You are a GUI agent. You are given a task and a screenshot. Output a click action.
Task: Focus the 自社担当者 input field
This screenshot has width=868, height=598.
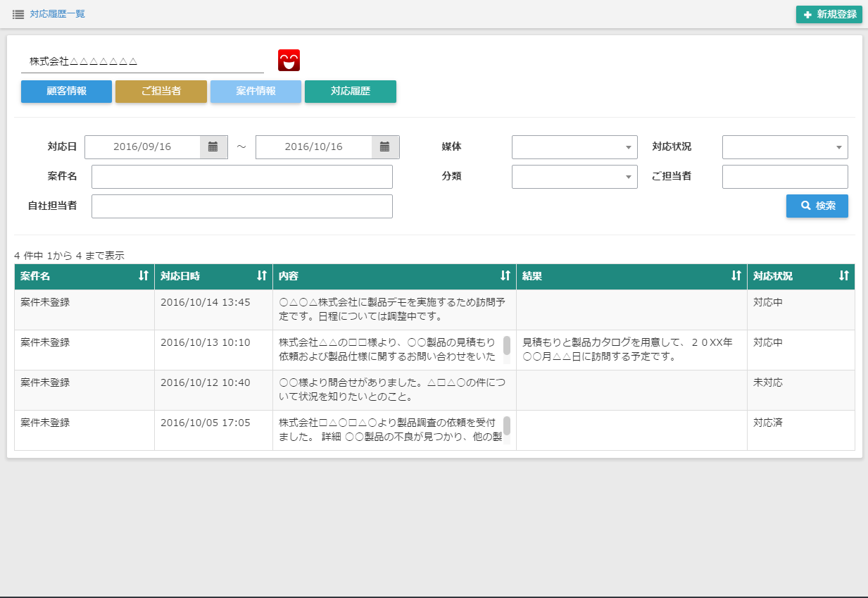click(x=242, y=206)
